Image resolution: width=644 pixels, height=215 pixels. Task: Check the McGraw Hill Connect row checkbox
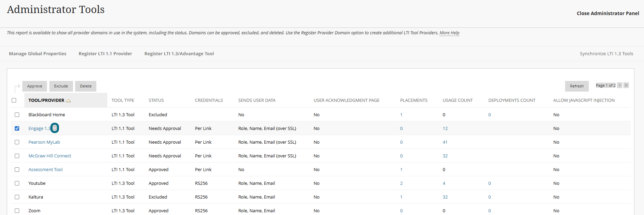pos(17,156)
